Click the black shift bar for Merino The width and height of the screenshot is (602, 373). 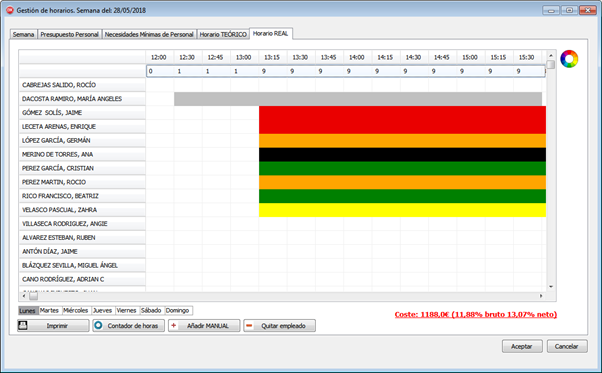[x=402, y=154]
